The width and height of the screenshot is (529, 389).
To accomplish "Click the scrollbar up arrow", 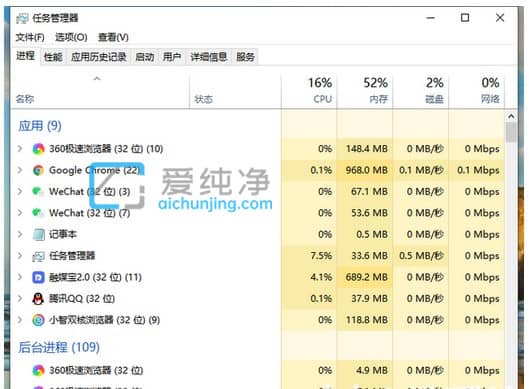I will pos(511,116).
